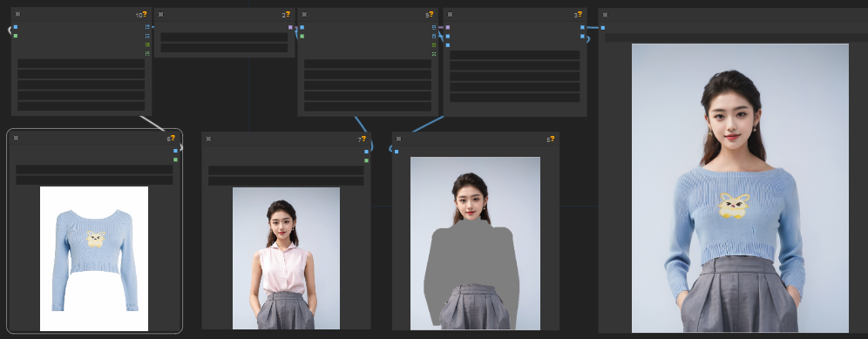Click node 7's lower widget field
The image size is (868, 339).
coord(286,181)
